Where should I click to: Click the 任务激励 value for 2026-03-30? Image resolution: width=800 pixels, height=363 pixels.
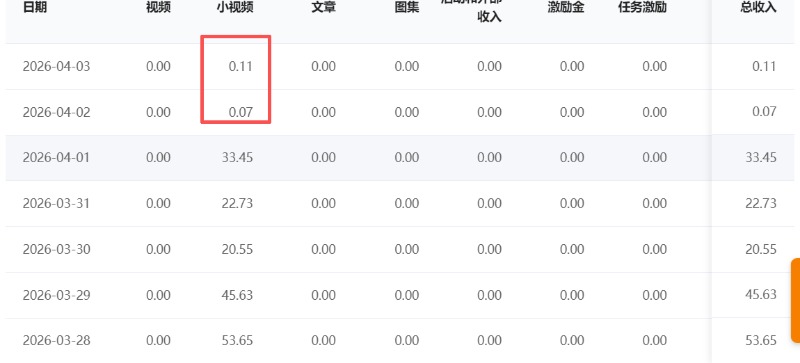pyautogui.click(x=655, y=249)
